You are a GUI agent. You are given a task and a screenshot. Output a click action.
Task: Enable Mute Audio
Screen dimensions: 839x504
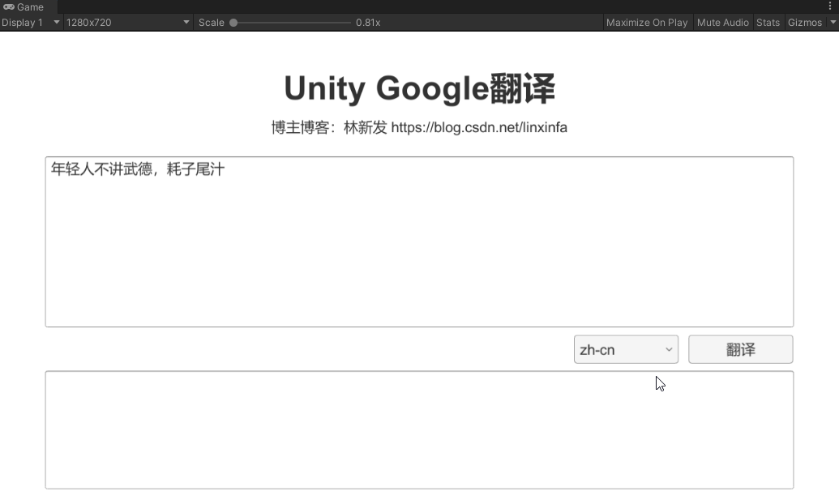[x=722, y=23]
